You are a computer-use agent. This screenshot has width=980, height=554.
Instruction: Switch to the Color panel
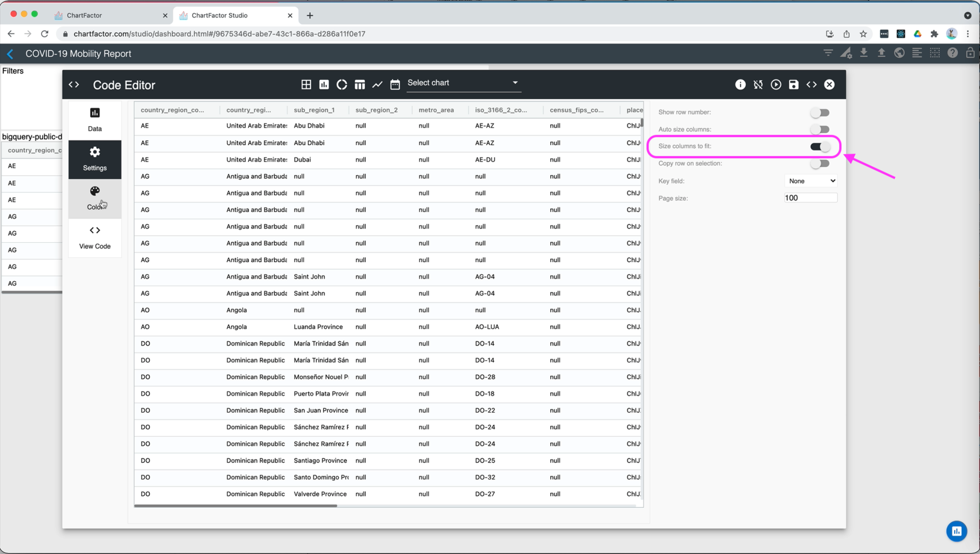click(x=95, y=198)
